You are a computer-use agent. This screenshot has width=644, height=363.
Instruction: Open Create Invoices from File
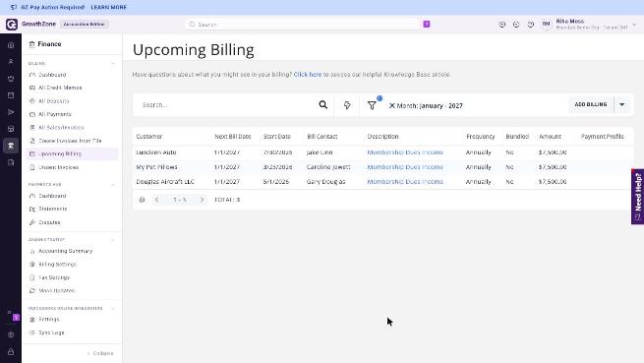[70, 141]
